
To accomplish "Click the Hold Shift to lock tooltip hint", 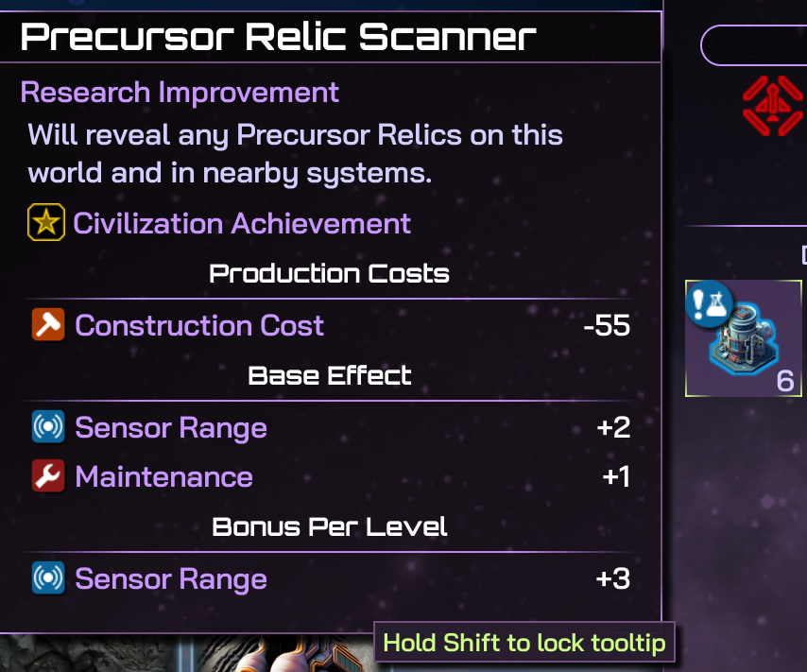I will pos(524,644).
